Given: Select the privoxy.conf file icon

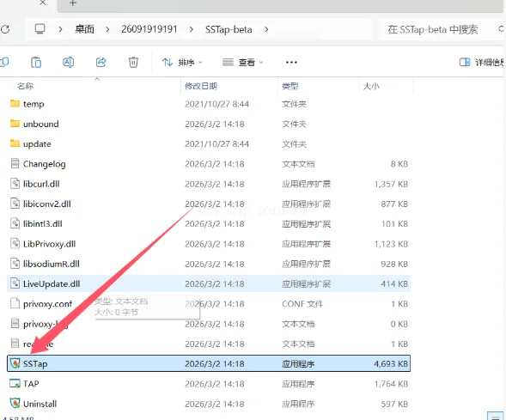Looking at the screenshot, I should click(x=15, y=303).
